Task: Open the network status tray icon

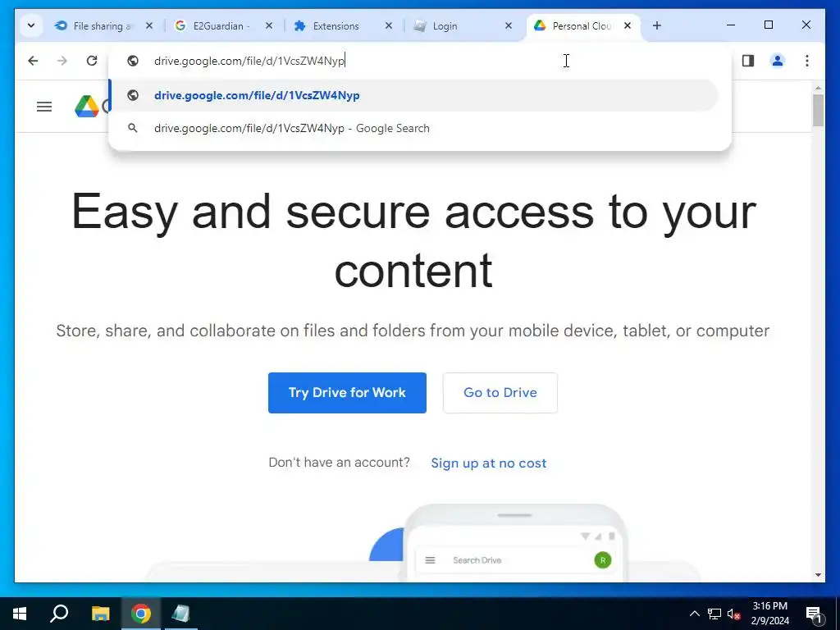Action: (x=714, y=614)
